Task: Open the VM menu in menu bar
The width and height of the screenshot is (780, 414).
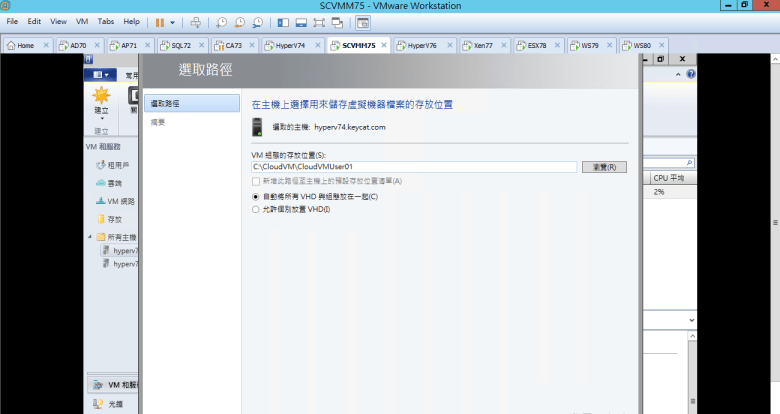Action: (x=82, y=21)
